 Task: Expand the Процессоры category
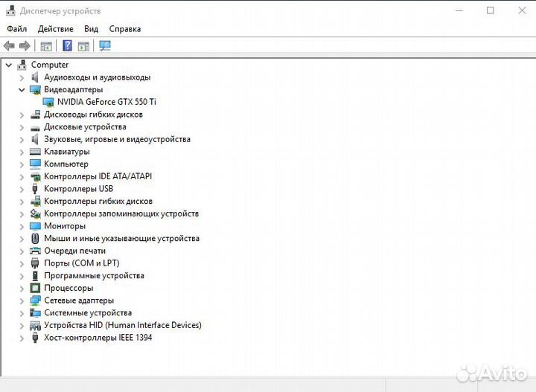click(x=22, y=289)
